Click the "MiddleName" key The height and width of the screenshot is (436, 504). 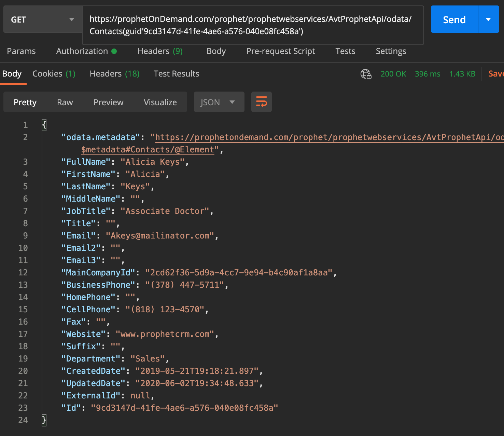[91, 199]
